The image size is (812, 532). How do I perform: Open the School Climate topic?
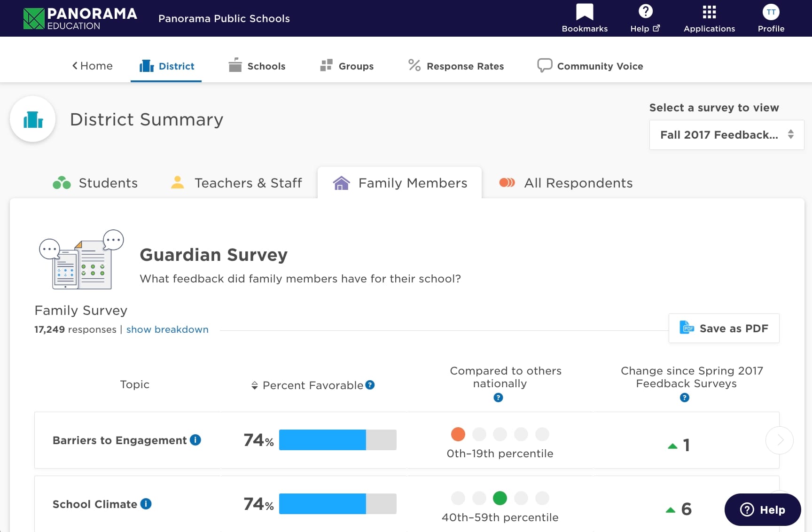94,504
